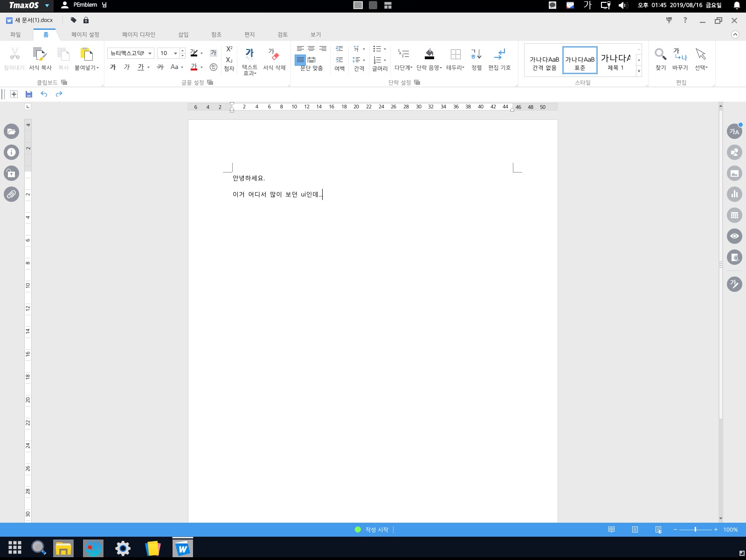Click the attachment paperclip icon in left sidebar
Viewport: 746px width, 560px height.
[11, 194]
